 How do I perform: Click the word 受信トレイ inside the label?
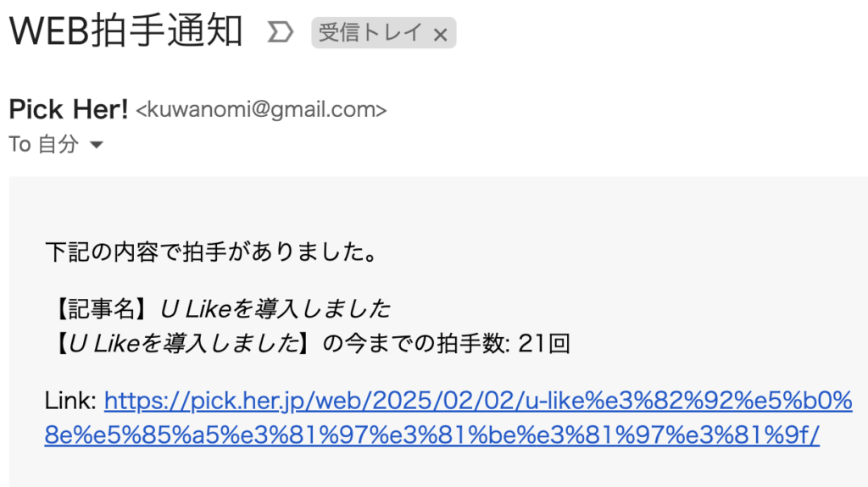(x=370, y=33)
